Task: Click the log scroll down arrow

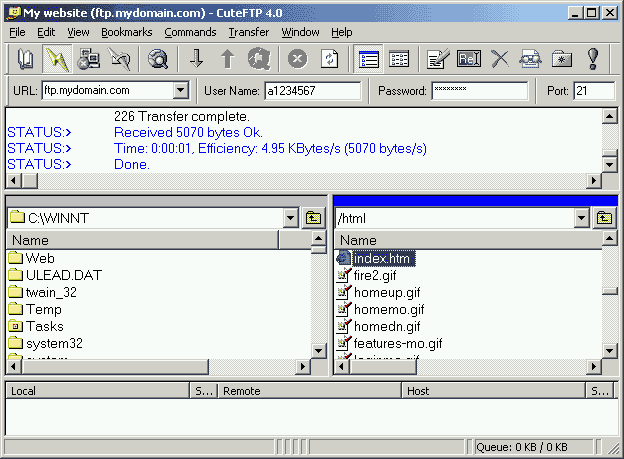Action: (x=610, y=164)
